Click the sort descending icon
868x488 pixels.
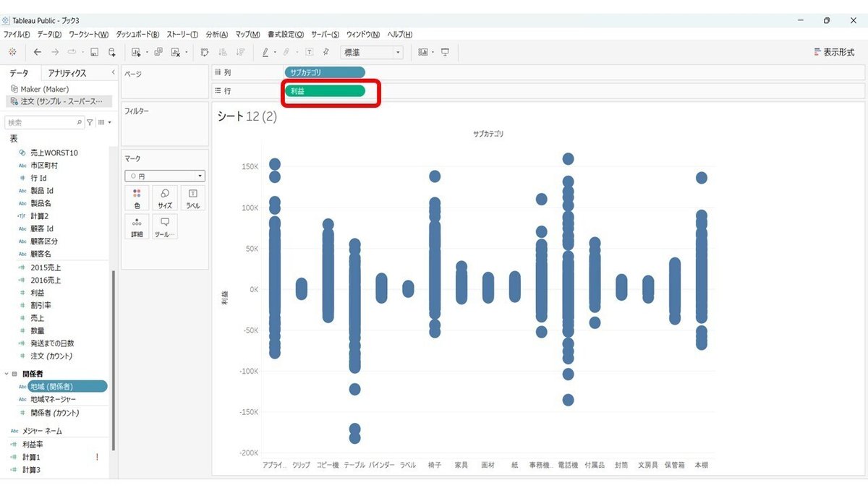(240, 52)
